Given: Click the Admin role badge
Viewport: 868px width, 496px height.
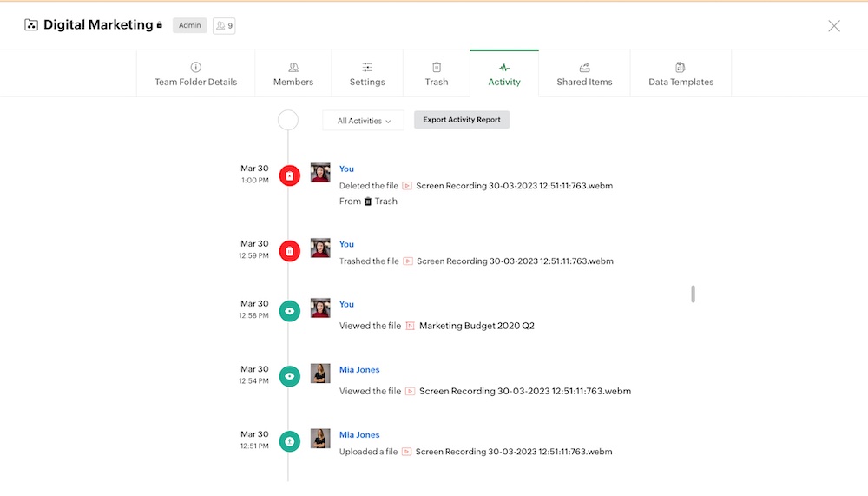Looking at the screenshot, I should tap(189, 25).
